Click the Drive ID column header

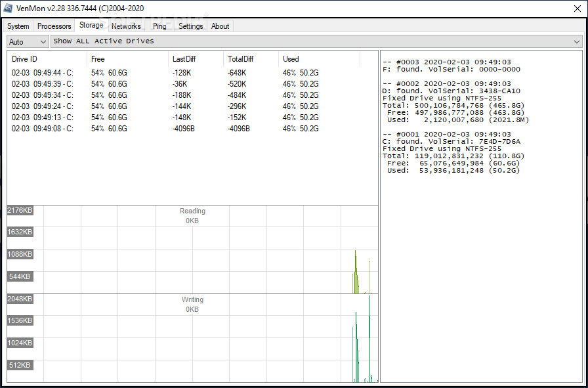tap(47, 59)
